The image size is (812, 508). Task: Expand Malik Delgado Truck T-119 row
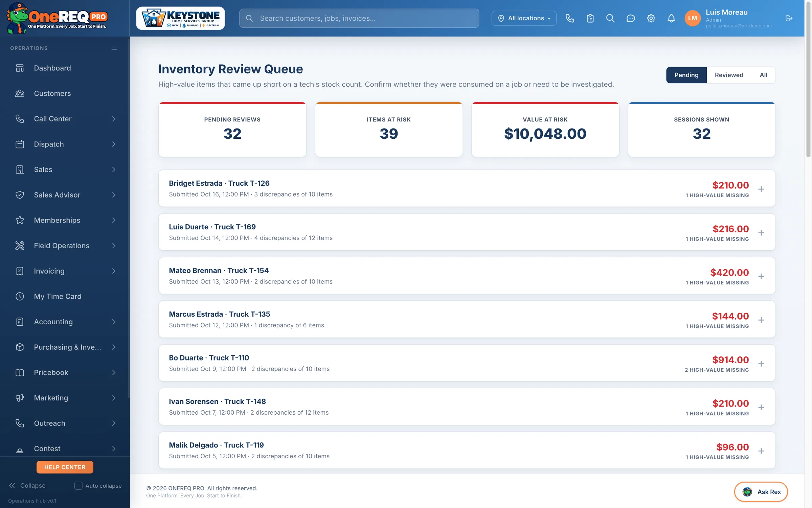[761, 451]
